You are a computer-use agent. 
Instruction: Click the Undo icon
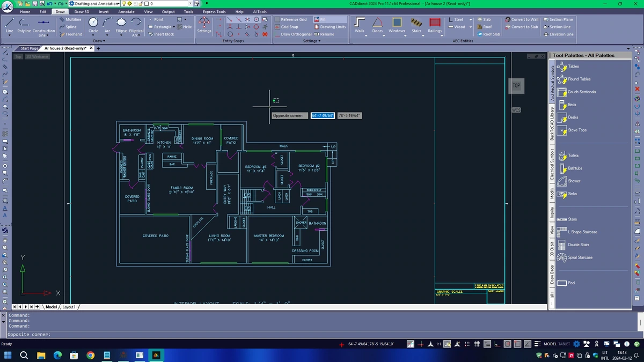(x=49, y=3)
